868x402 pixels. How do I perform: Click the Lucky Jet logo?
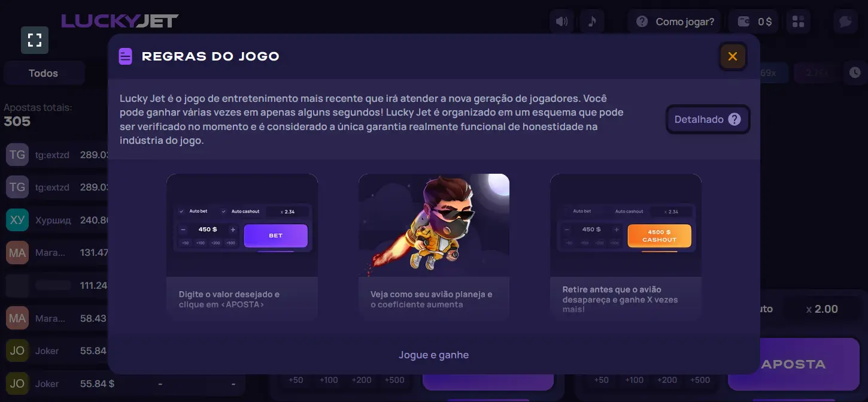pos(120,21)
